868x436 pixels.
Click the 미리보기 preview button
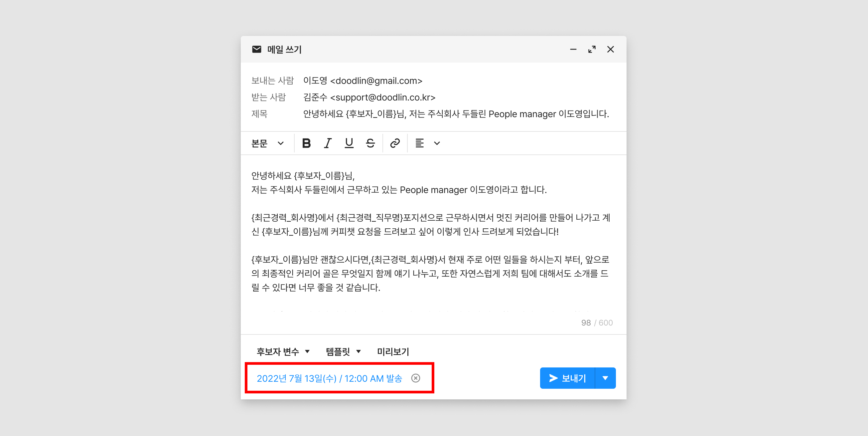tap(392, 352)
